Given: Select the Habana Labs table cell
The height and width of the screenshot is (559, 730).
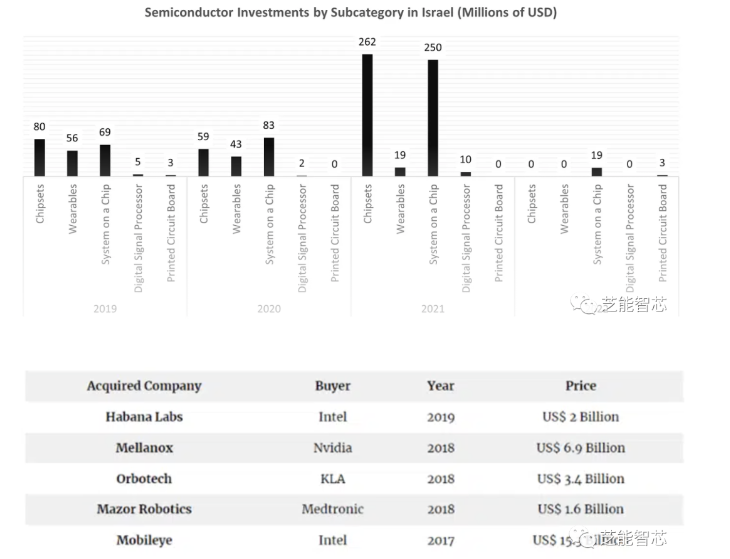Looking at the screenshot, I should (144, 417).
